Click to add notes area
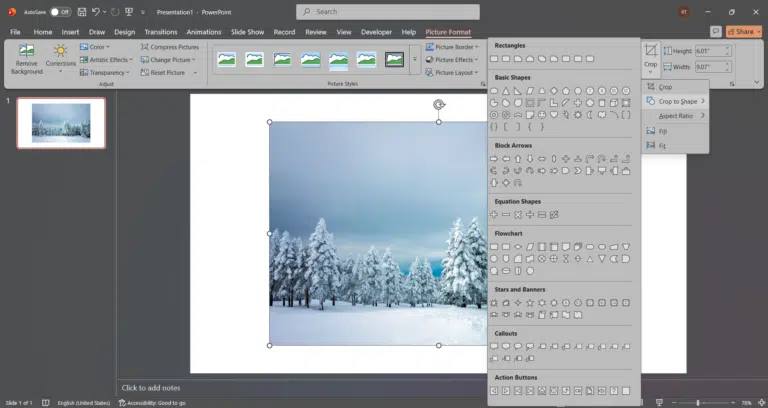 click(x=151, y=388)
